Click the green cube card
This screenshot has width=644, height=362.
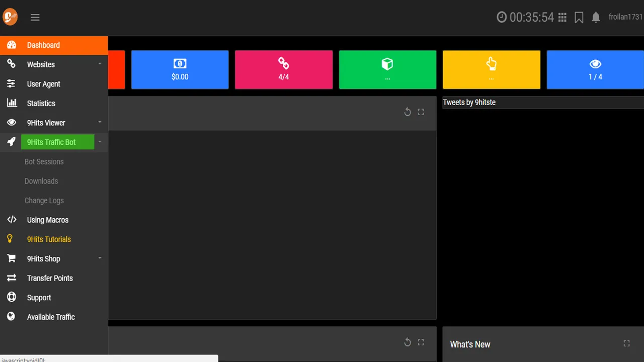(387, 70)
